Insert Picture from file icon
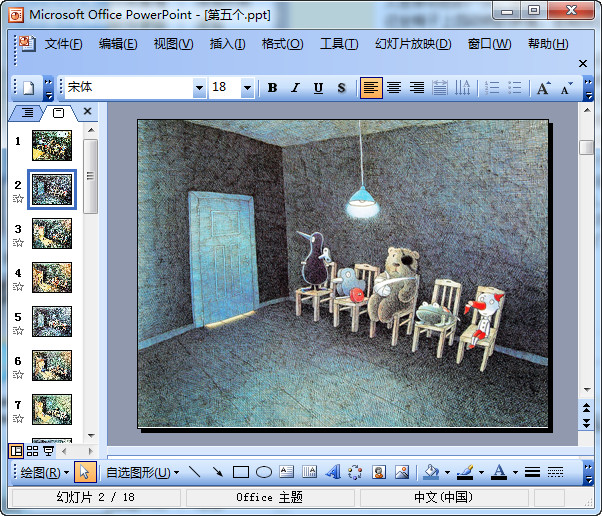 tap(402, 472)
